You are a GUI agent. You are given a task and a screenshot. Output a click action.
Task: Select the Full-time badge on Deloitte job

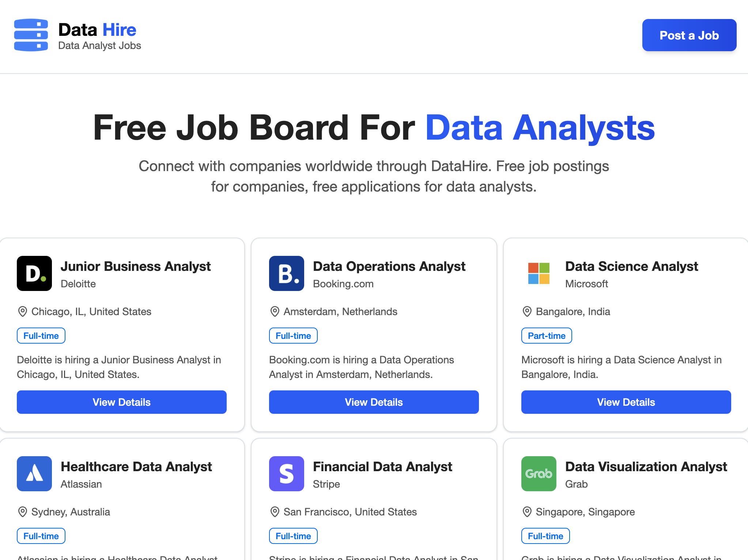(41, 335)
